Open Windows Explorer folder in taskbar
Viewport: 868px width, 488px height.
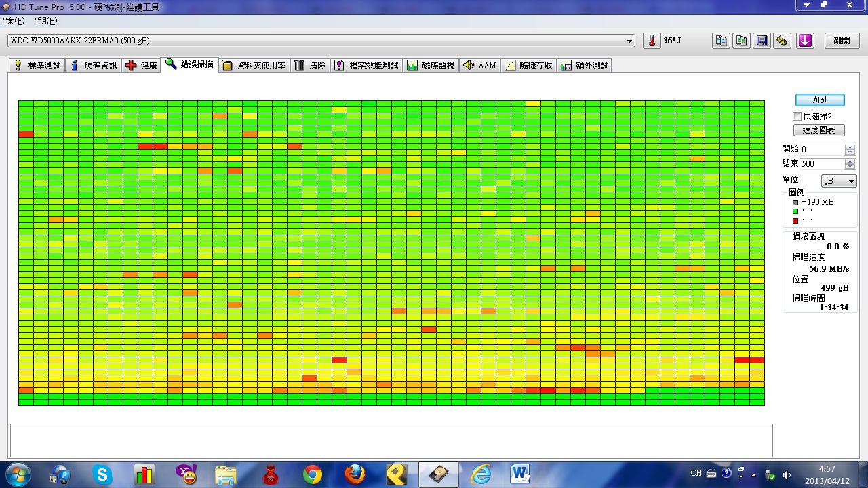coord(226,474)
